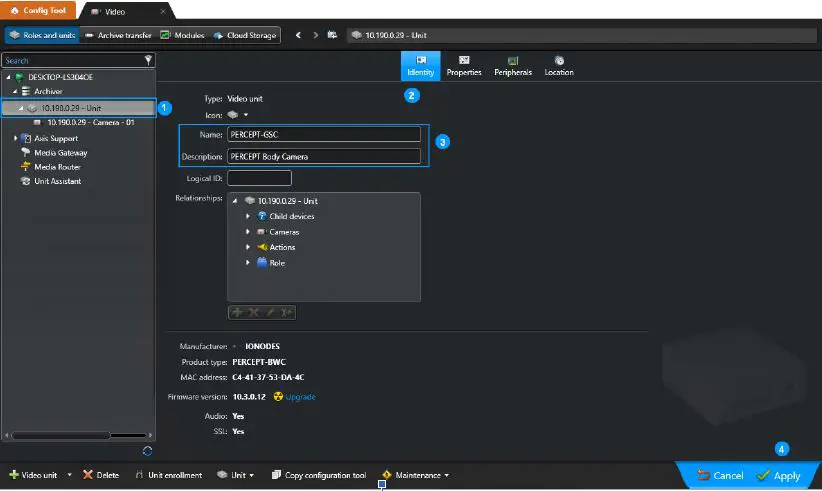Viewport: 822px width, 491px height.
Task: Open the Properties tab
Action: (464, 66)
